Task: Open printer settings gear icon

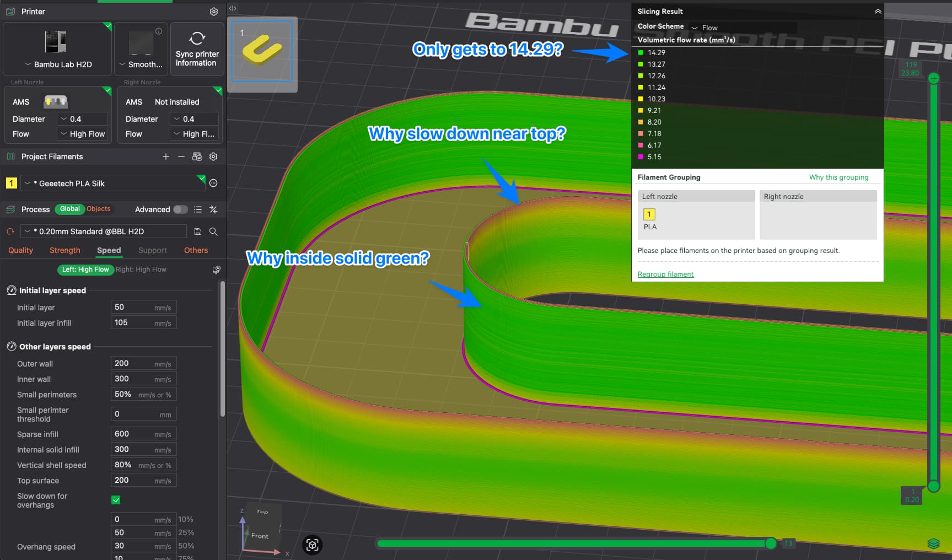Action: coord(214,12)
